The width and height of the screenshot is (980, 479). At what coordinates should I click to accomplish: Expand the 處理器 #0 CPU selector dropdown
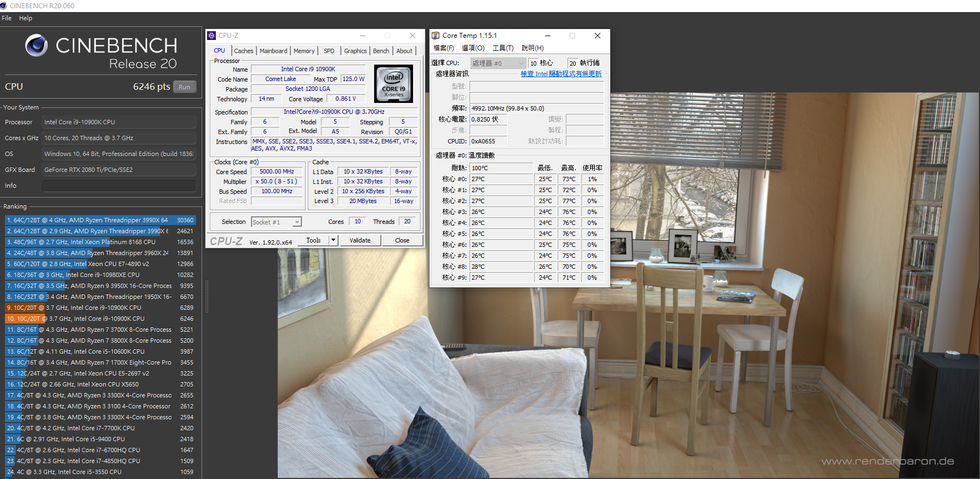[x=498, y=64]
